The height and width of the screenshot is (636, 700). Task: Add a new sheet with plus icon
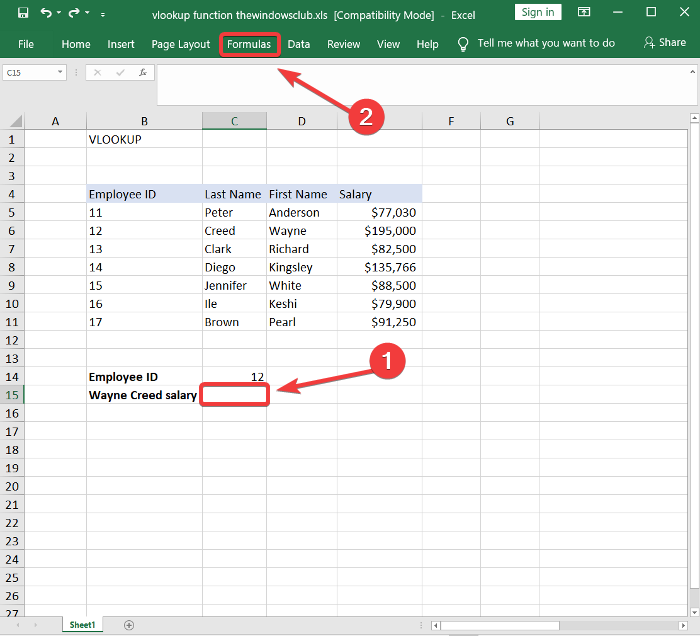128,625
